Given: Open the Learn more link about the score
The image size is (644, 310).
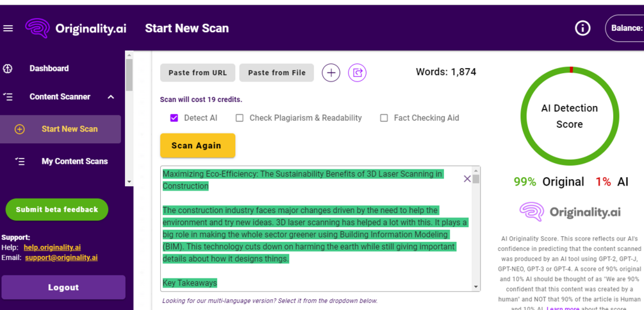Looking at the screenshot, I should pyautogui.click(x=563, y=308).
